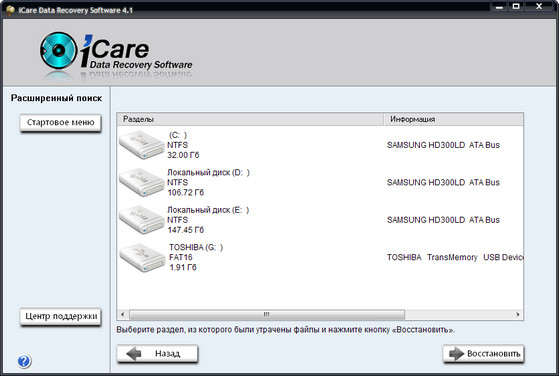Image resolution: width=559 pixels, height=376 pixels.
Task: Click the Разделы column header
Action: tap(250, 119)
